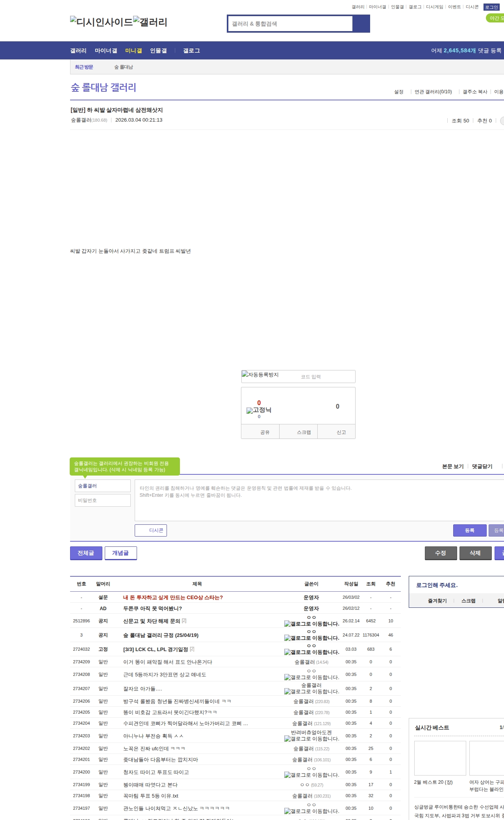Click the blue search button beside the search box
The width and height of the screenshot is (504, 820).
point(361,24)
